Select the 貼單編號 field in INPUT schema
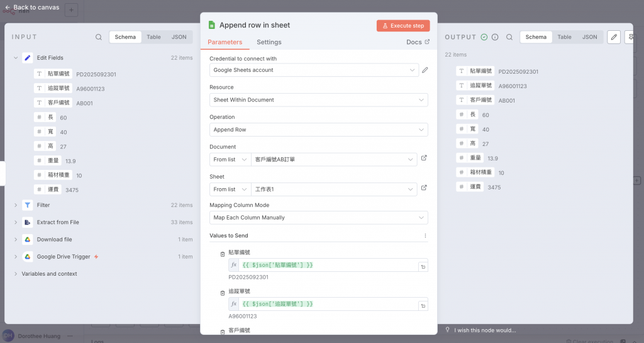This screenshot has height=343, width=644. coord(53,74)
